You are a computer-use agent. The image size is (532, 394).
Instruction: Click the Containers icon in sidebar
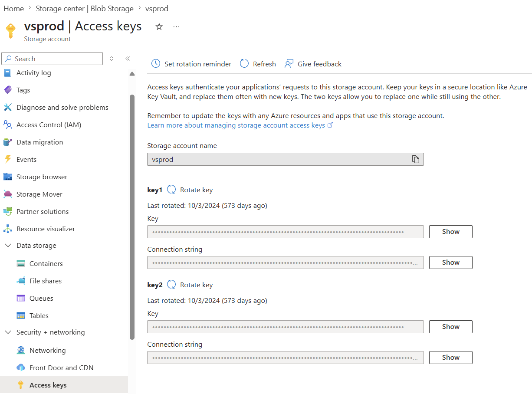pos(21,263)
